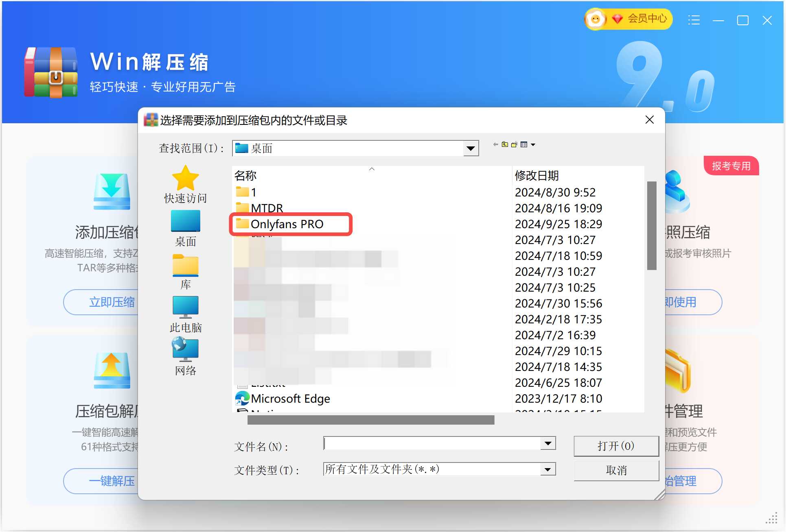Screen dimensions: 786x532
Task: Select the Microsoft Edge shortcut
Action: (x=283, y=398)
